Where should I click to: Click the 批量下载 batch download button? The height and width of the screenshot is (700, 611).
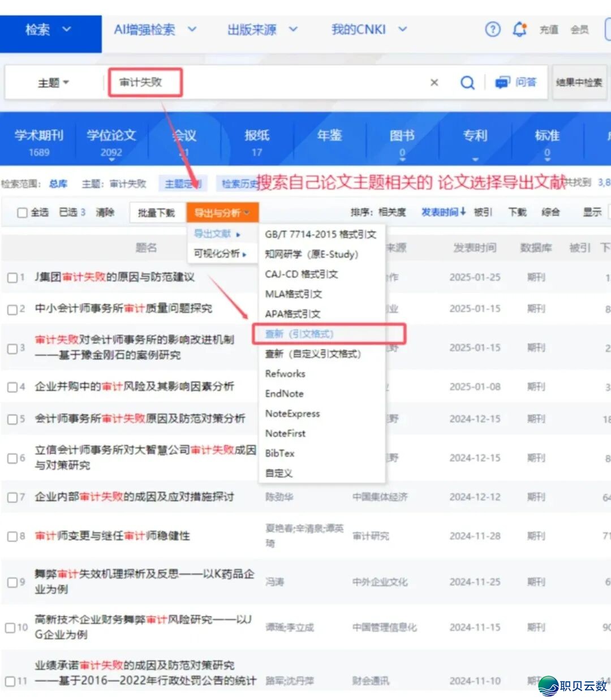pyautogui.click(x=157, y=212)
